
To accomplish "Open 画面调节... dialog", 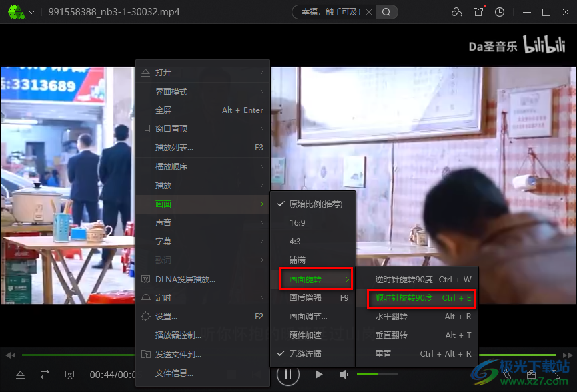I will [312, 317].
